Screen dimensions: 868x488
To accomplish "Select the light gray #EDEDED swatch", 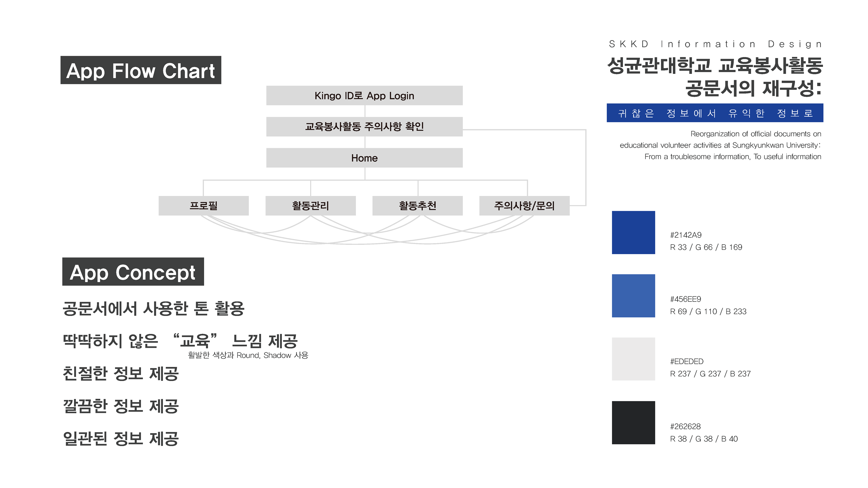I will 633,359.
